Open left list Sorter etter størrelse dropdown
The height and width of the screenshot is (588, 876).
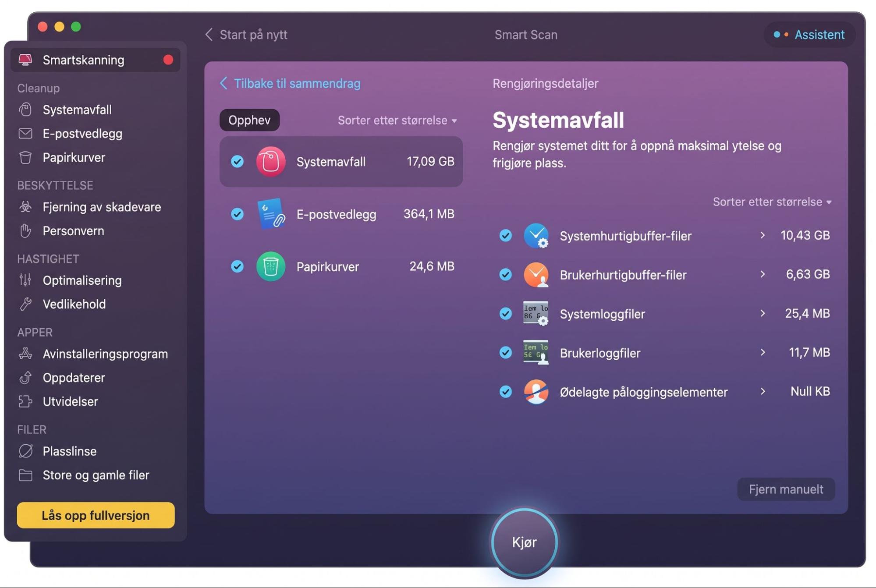click(397, 120)
